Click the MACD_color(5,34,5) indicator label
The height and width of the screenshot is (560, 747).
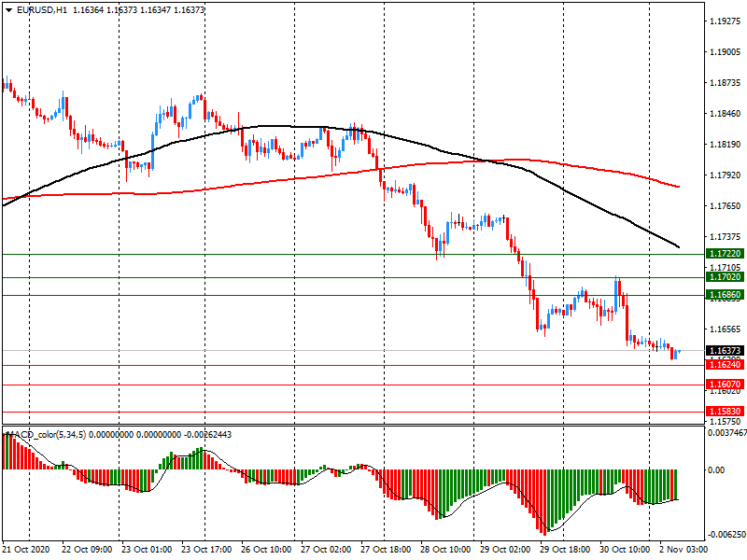pos(46,435)
